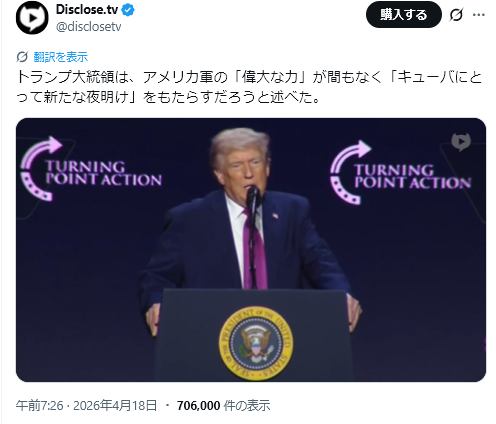The image size is (496, 424).
Task: Click the presidential seal on the podium
Action: tap(256, 343)
